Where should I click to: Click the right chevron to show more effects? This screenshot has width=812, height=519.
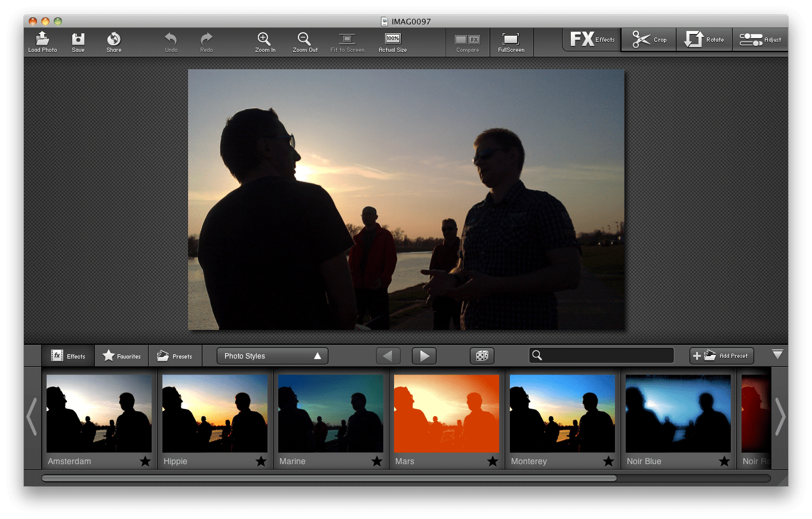point(781,417)
